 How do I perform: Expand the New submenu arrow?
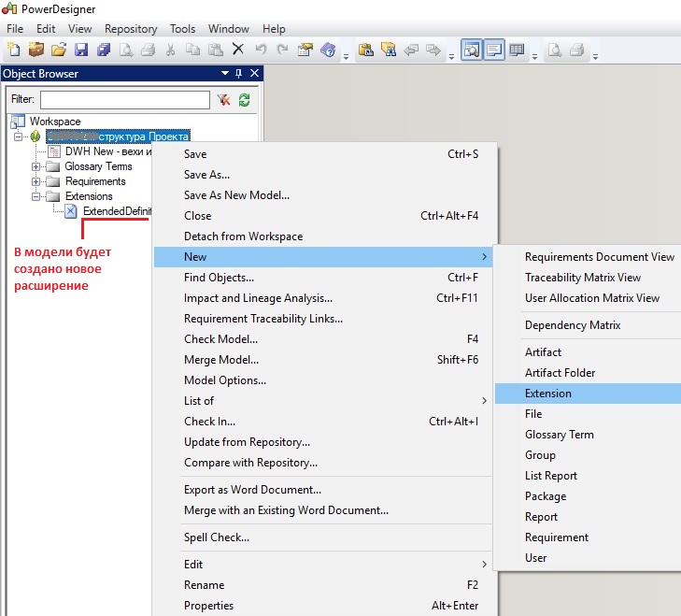[x=484, y=257]
